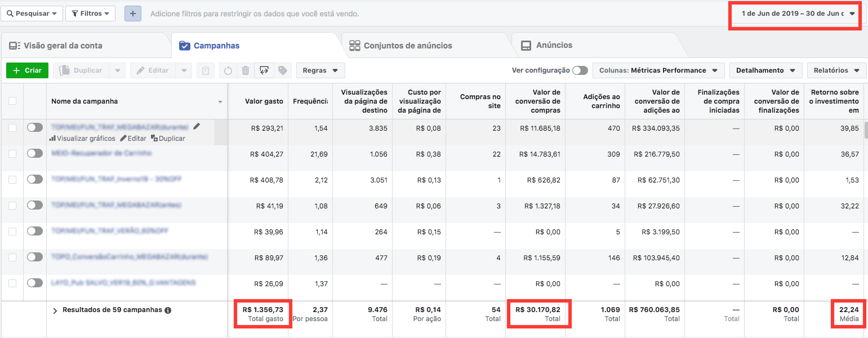The width and height of the screenshot is (868, 338).
Task: Click the trash delete icon in toolbar
Action: coord(246,70)
